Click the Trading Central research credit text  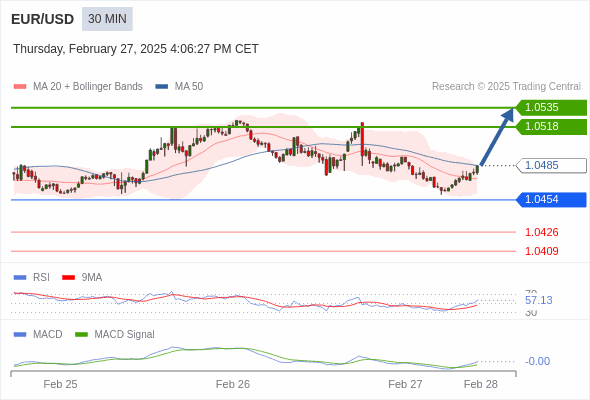pyautogui.click(x=506, y=87)
